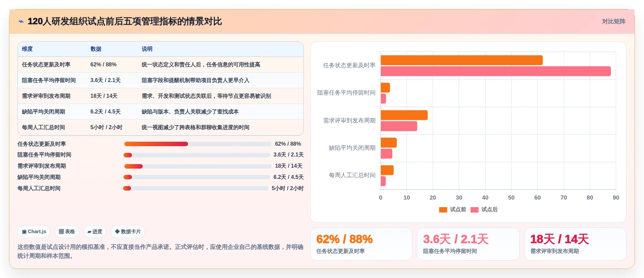Click the 18天 / 14天 data card

click(575, 244)
